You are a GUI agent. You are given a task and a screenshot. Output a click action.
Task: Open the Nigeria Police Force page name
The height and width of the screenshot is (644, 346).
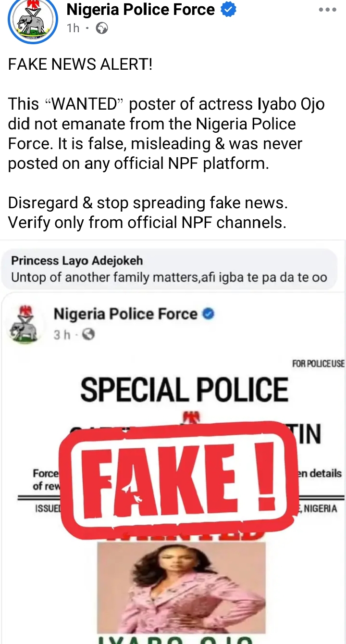click(140, 9)
